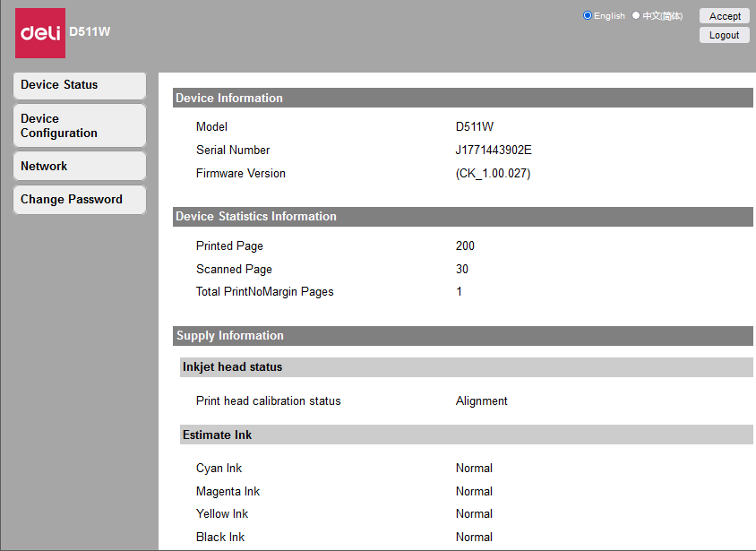756x551 pixels.
Task: Open the Device Configuration menu
Action: coord(80,125)
